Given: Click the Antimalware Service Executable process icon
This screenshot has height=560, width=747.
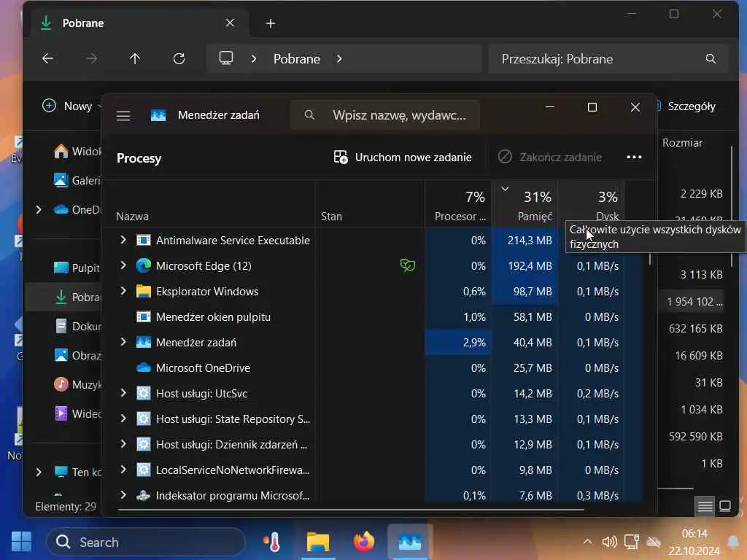Looking at the screenshot, I should pos(144,240).
